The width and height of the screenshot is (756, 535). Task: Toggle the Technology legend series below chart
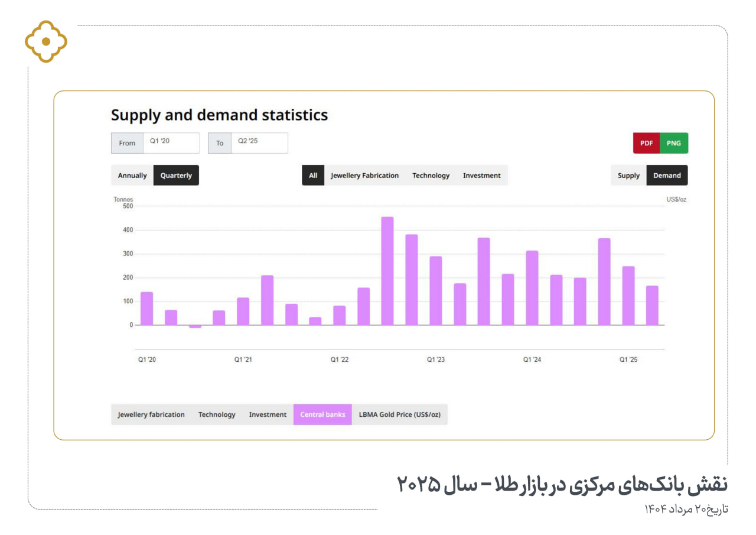coord(217,414)
